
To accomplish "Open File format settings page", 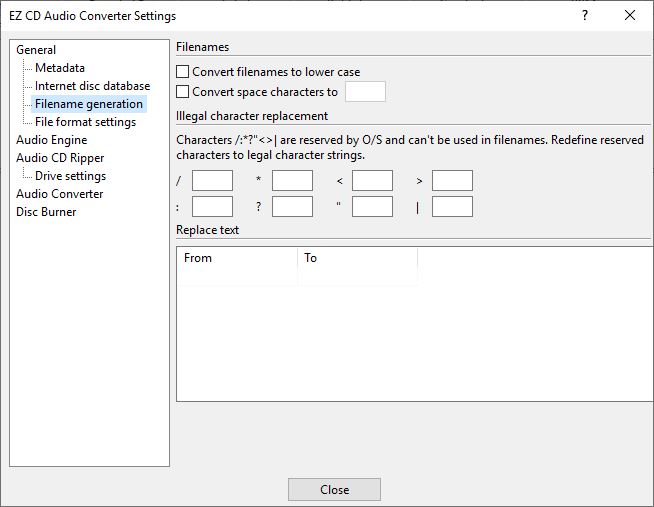I will pyautogui.click(x=86, y=122).
